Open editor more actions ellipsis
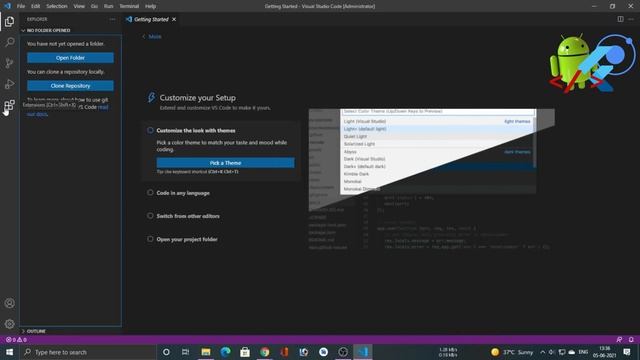Image resolution: width=640 pixels, height=360 pixels. pos(631,19)
